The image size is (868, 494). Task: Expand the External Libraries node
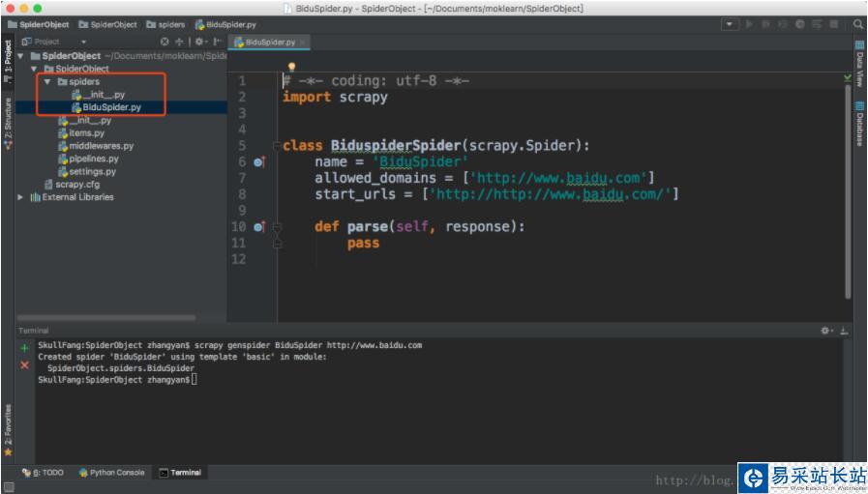pos(20,197)
